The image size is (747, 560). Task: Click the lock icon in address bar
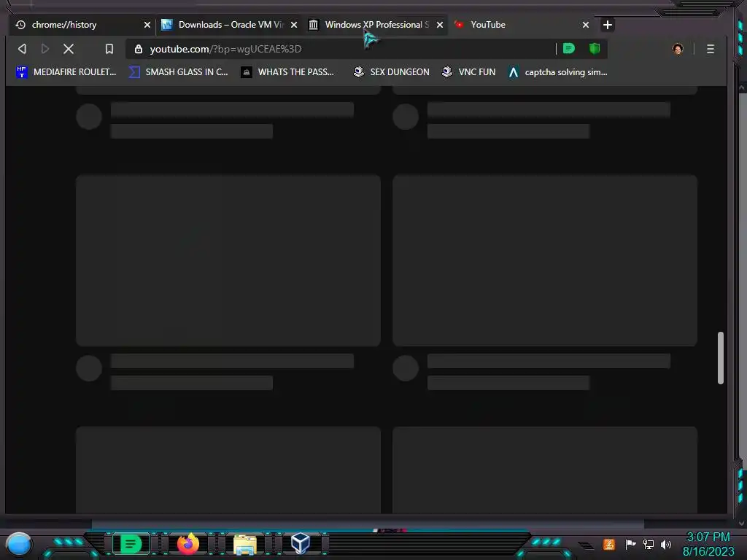click(138, 49)
